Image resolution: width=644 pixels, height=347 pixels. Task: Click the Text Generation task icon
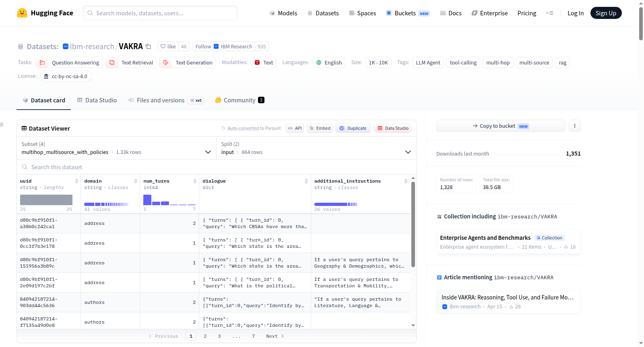click(x=166, y=62)
